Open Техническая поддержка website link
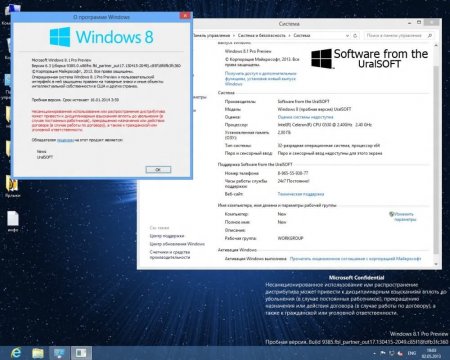The image size is (450, 360). click(301, 194)
